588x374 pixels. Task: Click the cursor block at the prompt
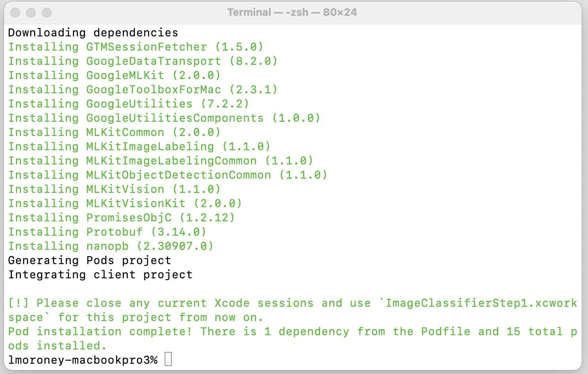point(168,359)
